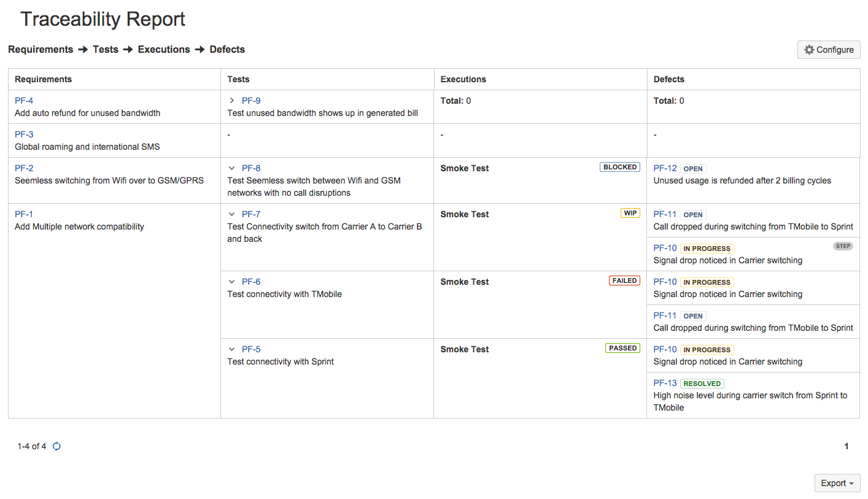Collapse test PF-7 details

click(231, 214)
